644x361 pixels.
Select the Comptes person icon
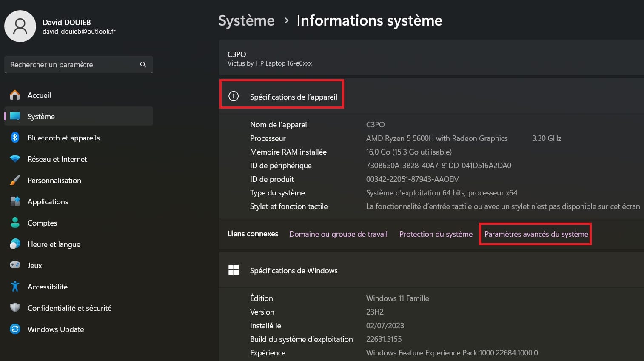coord(15,223)
